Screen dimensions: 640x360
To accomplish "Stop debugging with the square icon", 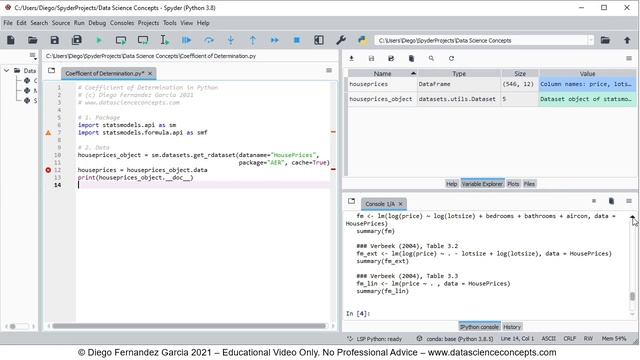I will click(x=297, y=40).
